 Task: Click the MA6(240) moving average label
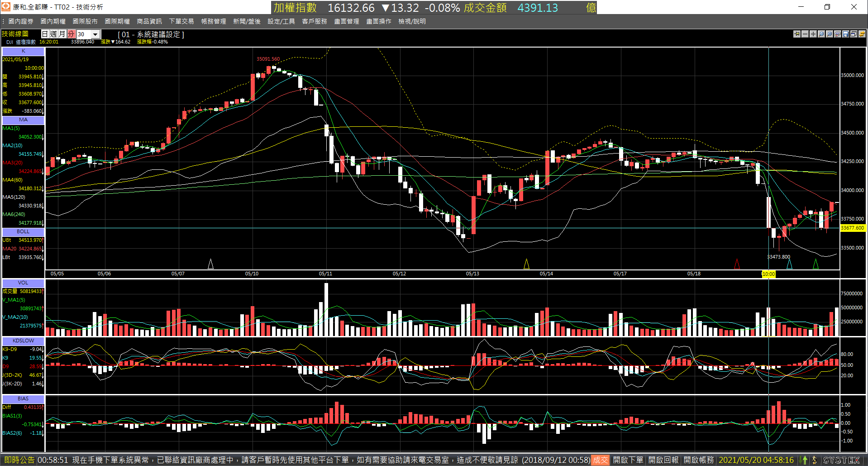(14, 214)
